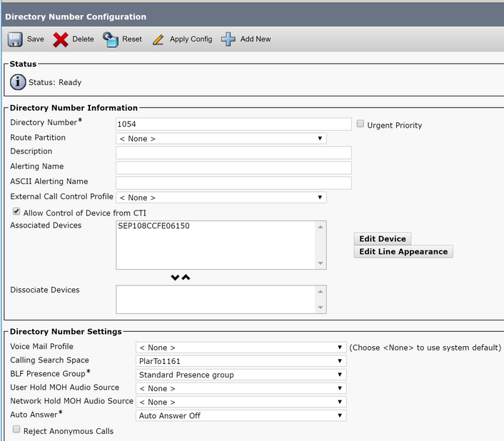Check Reject Anonymous Calls
This screenshot has height=441, width=504.
pos(16,430)
